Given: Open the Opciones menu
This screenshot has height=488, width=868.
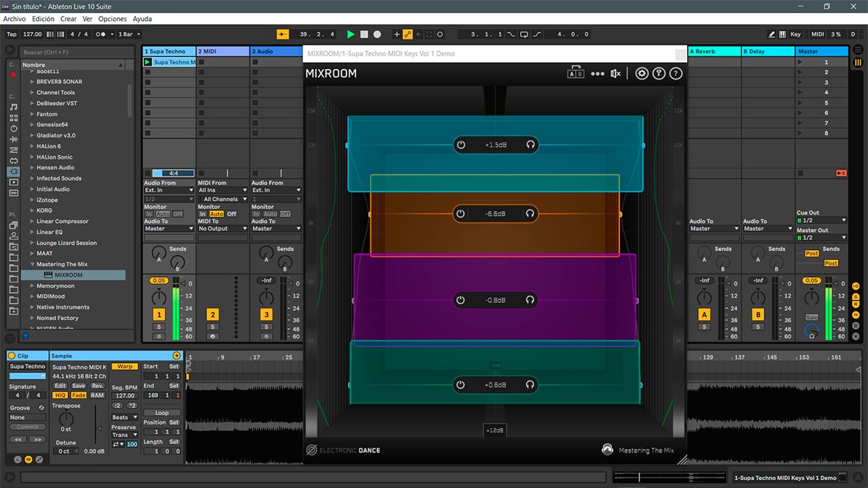Looking at the screenshot, I should 112,19.
